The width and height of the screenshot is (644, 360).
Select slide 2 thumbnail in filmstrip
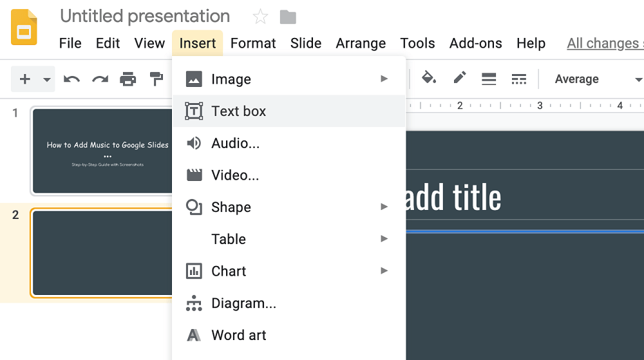point(102,253)
